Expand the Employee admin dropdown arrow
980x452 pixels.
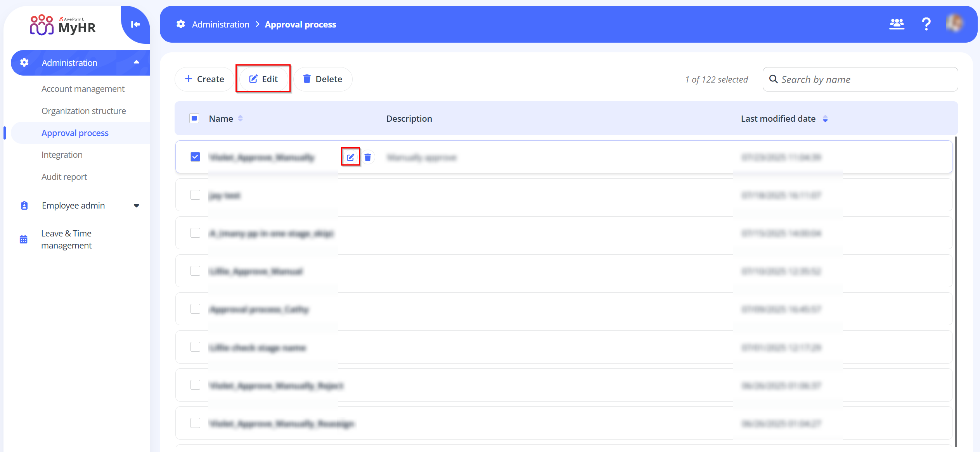[137, 206]
